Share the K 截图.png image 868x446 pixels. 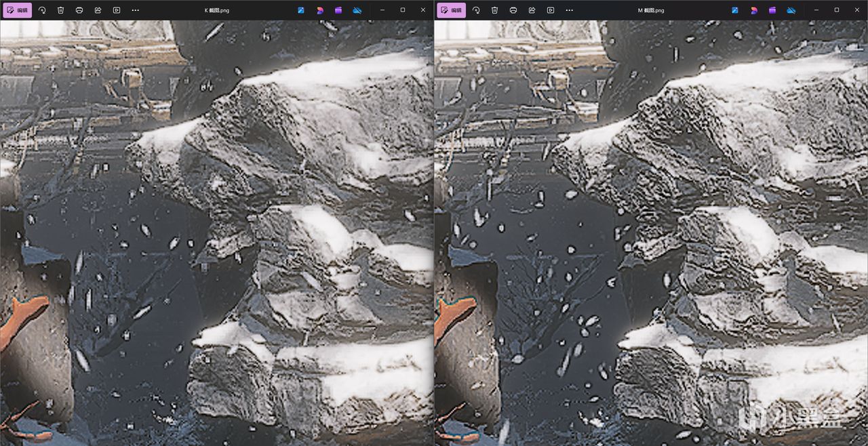point(98,10)
